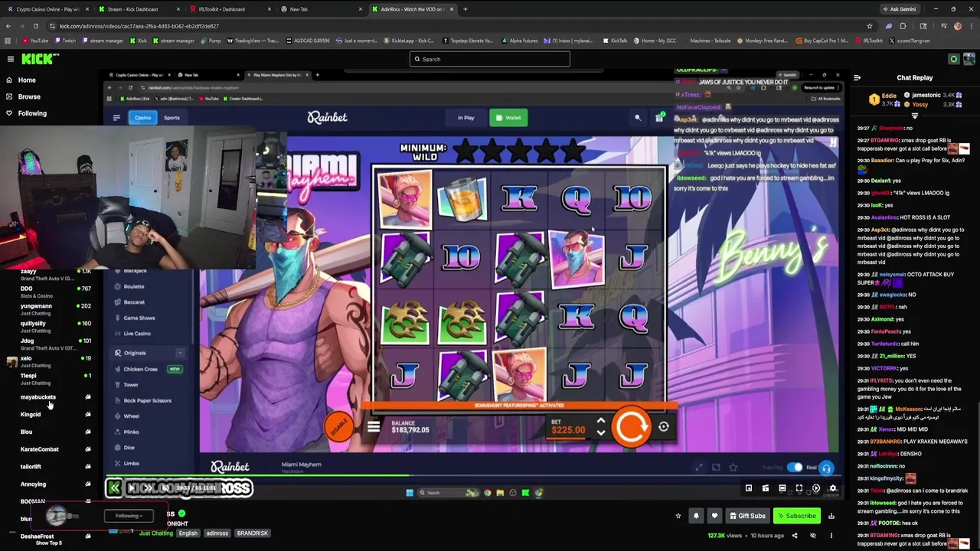Toggle Real play switch in Rainbet
The image size is (980, 551).
pyautogui.click(x=795, y=468)
